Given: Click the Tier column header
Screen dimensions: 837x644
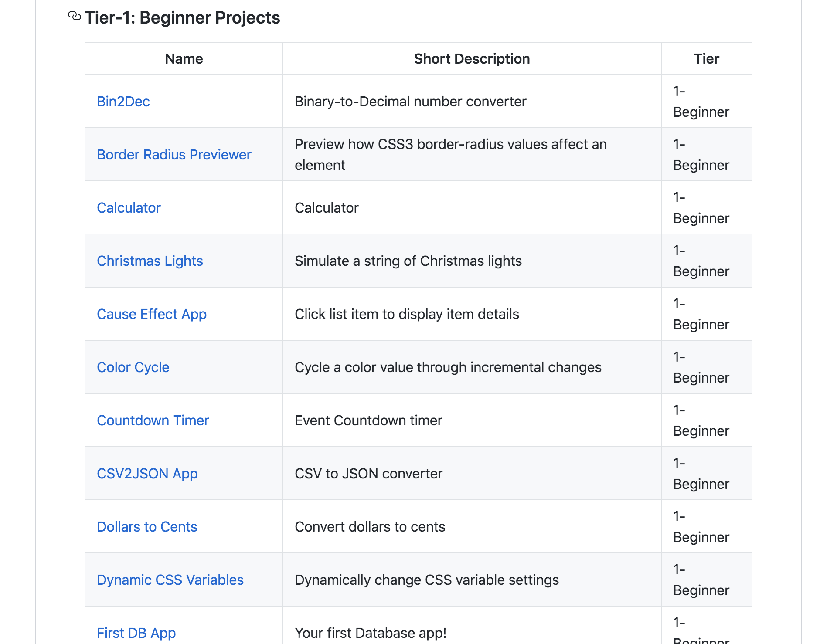Looking at the screenshot, I should 706,59.
